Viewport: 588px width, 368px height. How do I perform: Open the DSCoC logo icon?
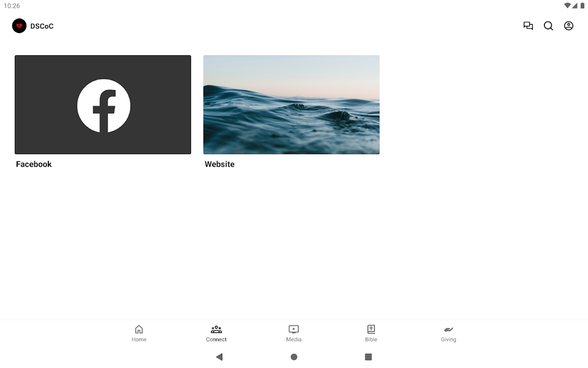click(x=19, y=26)
